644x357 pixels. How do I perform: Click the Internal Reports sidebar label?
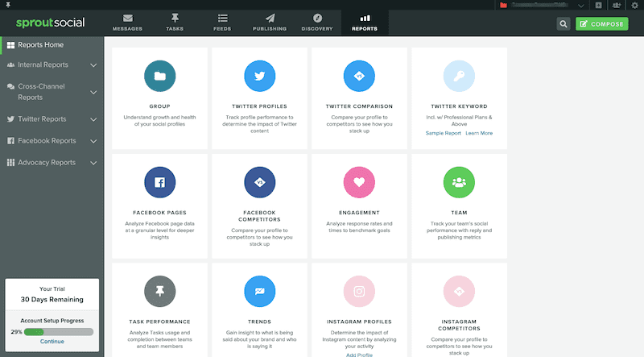(43, 64)
